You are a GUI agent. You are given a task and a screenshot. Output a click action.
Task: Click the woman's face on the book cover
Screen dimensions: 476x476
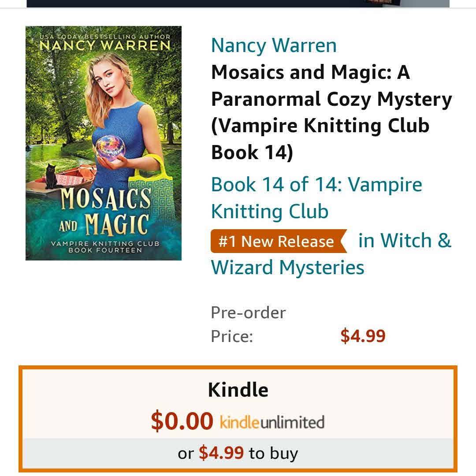[x=108, y=79]
